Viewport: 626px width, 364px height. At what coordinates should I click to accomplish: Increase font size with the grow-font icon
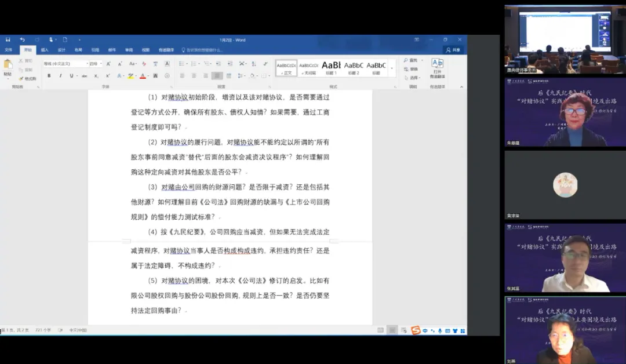(108, 63)
